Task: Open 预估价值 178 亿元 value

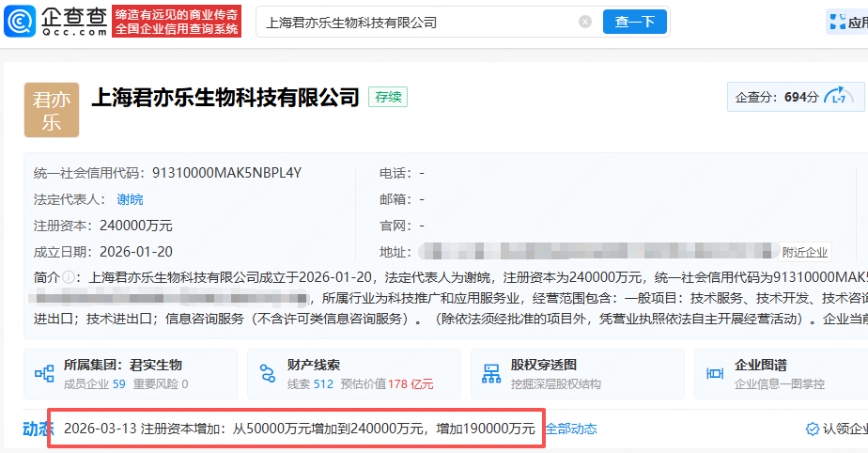Action: click(x=387, y=383)
